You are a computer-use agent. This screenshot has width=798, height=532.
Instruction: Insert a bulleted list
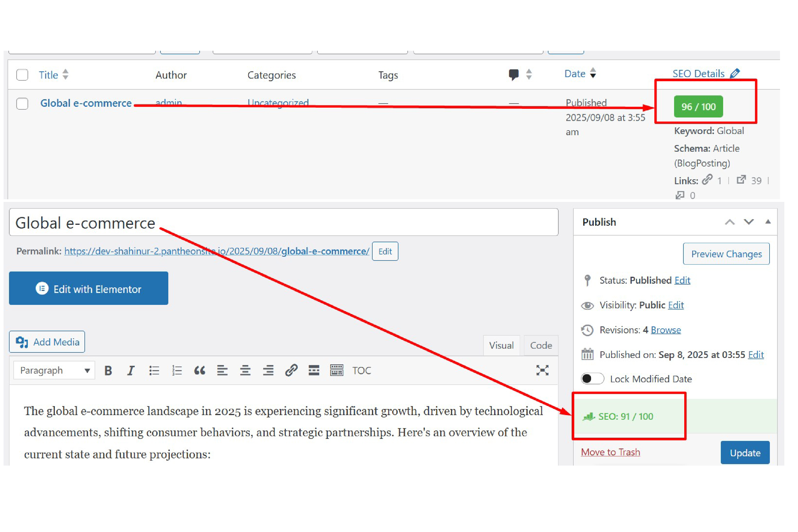pyautogui.click(x=154, y=370)
